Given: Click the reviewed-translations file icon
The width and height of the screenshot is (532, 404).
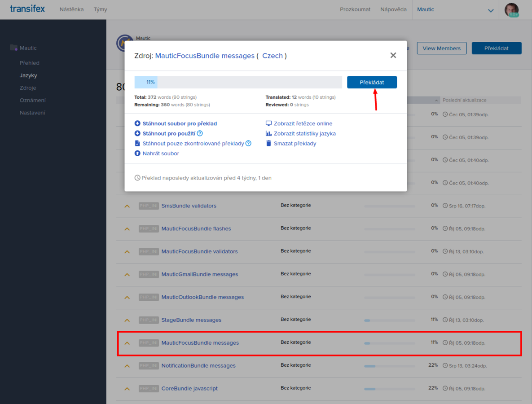Looking at the screenshot, I should point(137,143).
